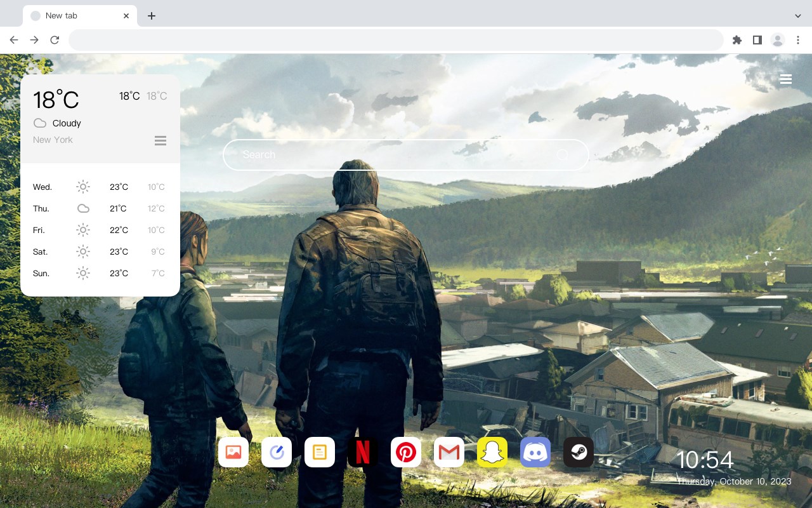Open the Discord shortcut

click(x=535, y=452)
